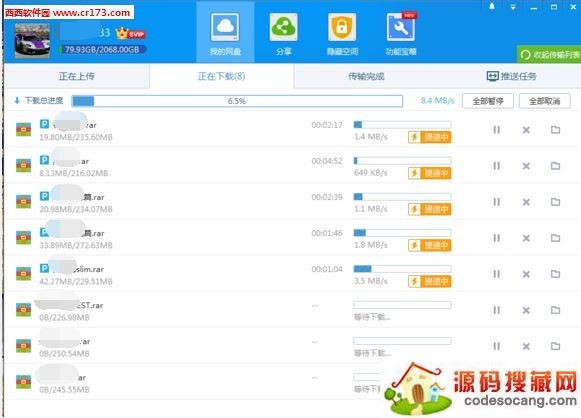Pause the slim.rar download

click(x=497, y=274)
